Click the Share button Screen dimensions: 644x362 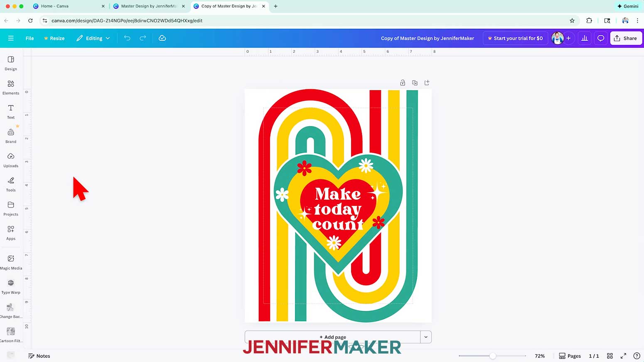click(626, 38)
